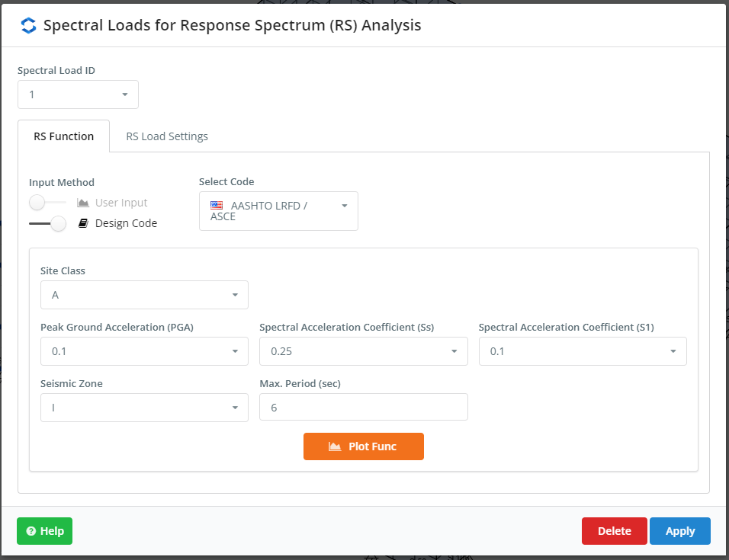Image resolution: width=729 pixels, height=560 pixels.
Task: Switch to the RS Load Settings tab
Action: click(167, 136)
